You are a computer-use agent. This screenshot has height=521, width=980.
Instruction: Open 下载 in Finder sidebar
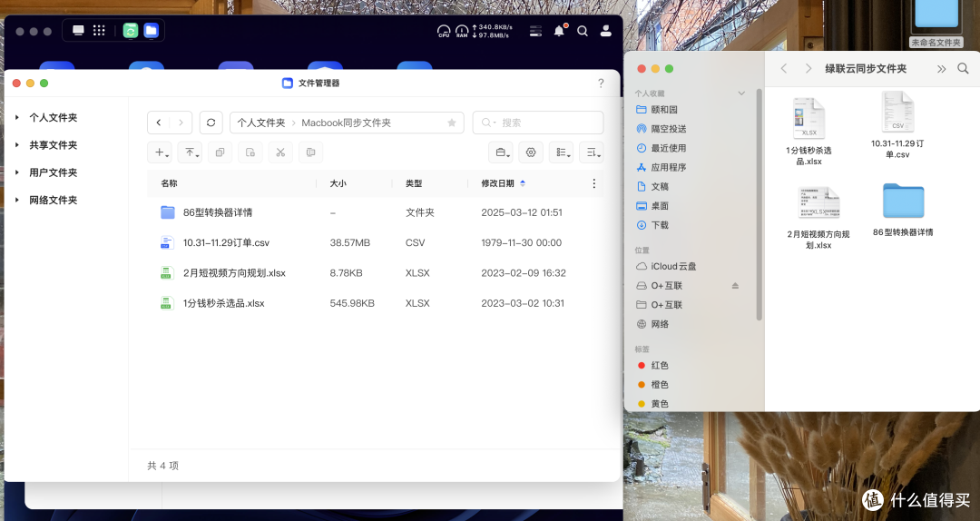point(660,225)
